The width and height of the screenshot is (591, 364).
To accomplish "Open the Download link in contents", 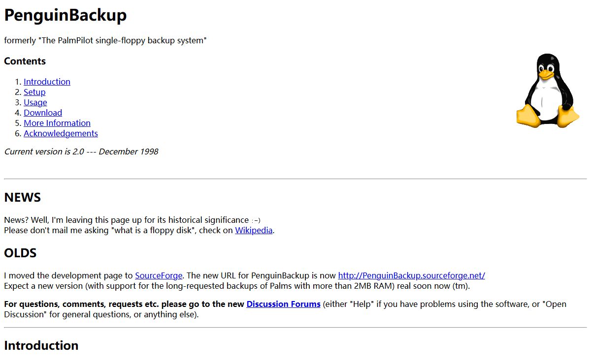I will [x=43, y=113].
